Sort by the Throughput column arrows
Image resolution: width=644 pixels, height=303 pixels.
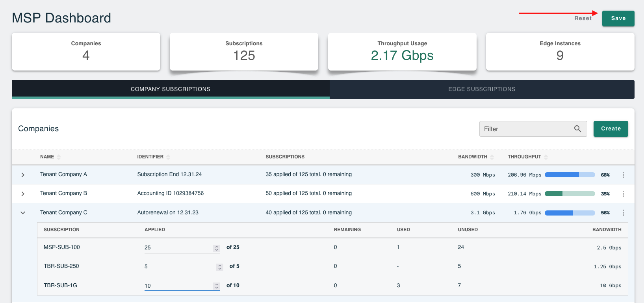click(546, 157)
